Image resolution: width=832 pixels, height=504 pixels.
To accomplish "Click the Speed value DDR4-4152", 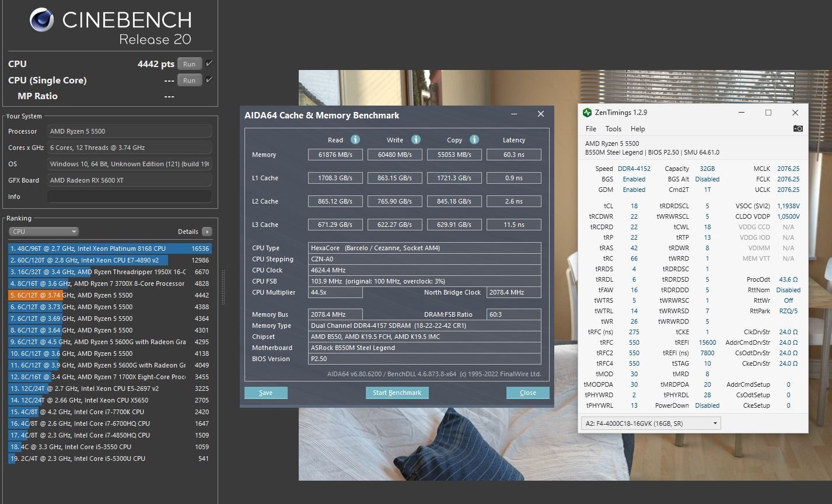I will (x=634, y=169).
